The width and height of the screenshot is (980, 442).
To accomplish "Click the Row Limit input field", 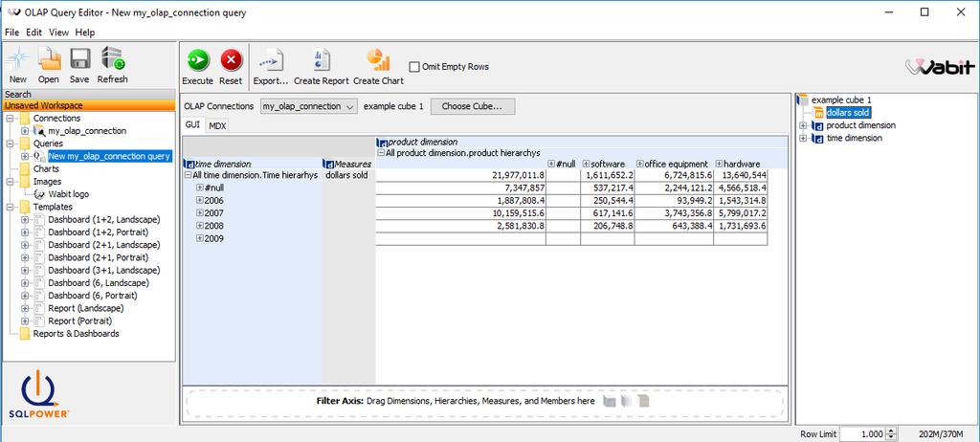I will [862, 434].
